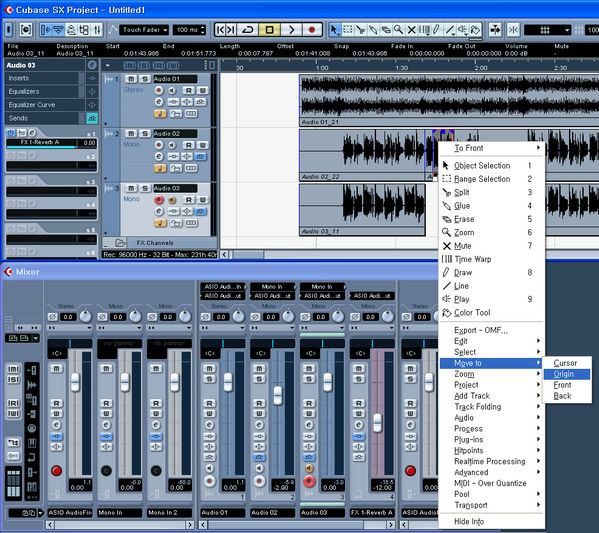The image size is (599, 533).
Task: Select the Mute X tool in toolbar
Action: click(x=411, y=30)
